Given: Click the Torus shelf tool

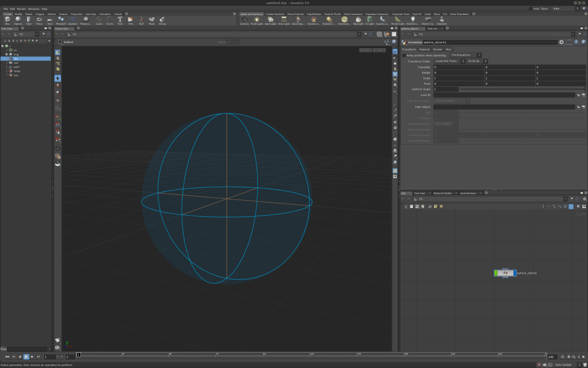Looking at the screenshot, I should tap(39, 20).
